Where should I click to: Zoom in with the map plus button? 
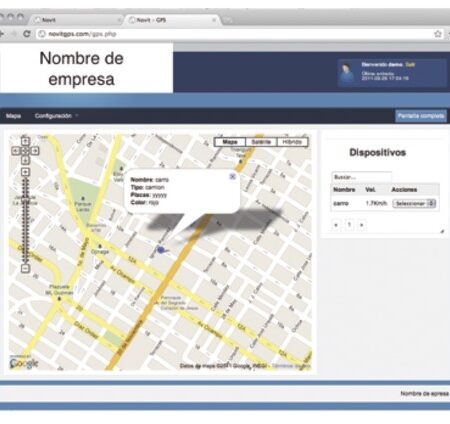[25, 172]
